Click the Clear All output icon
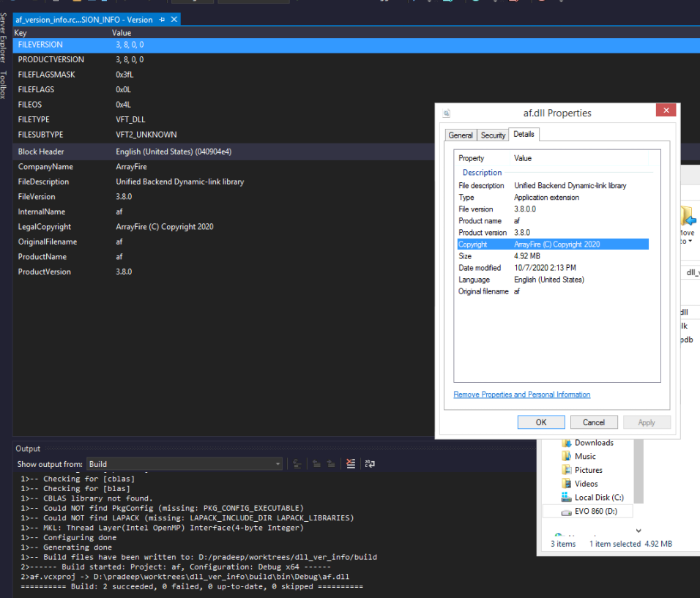The width and height of the screenshot is (700, 598). [x=351, y=464]
